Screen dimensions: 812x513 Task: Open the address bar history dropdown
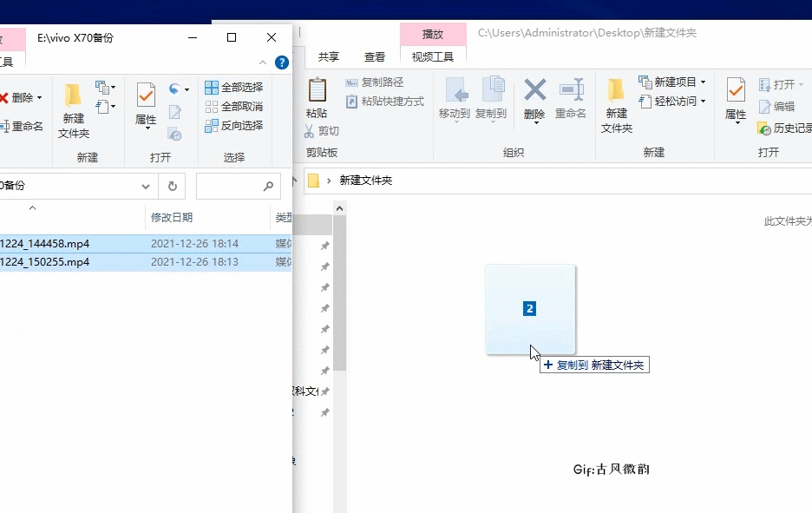(146, 186)
